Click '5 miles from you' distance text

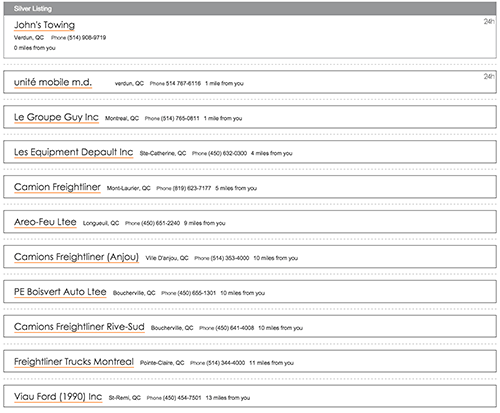click(236, 188)
